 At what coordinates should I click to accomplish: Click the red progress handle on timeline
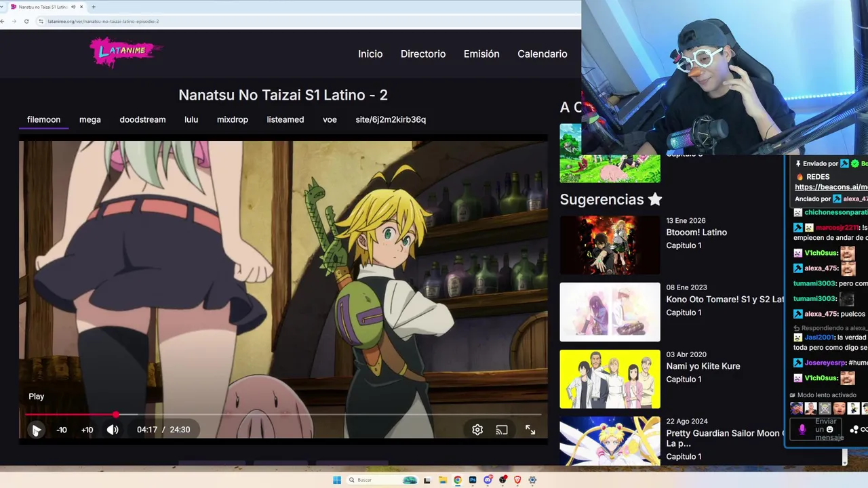(116, 414)
